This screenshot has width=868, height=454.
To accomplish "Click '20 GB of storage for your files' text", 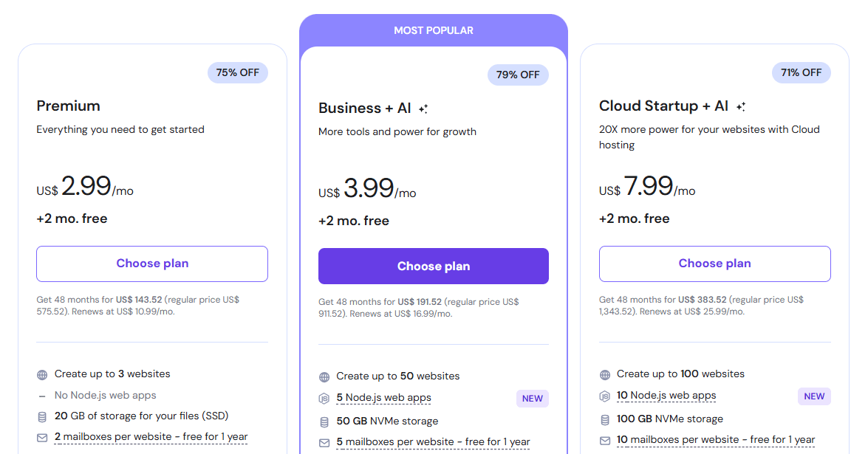I will (141, 416).
